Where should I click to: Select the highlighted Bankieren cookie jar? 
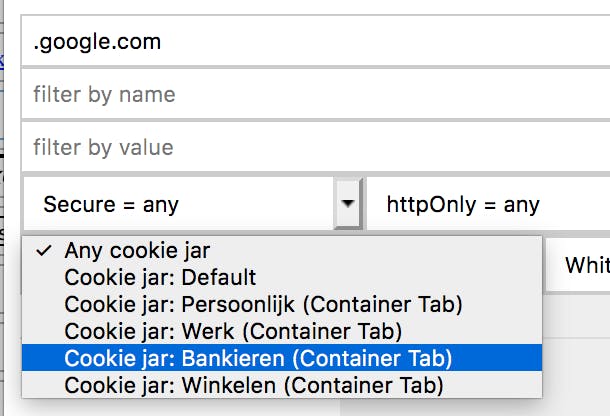[x=258, y=357]
